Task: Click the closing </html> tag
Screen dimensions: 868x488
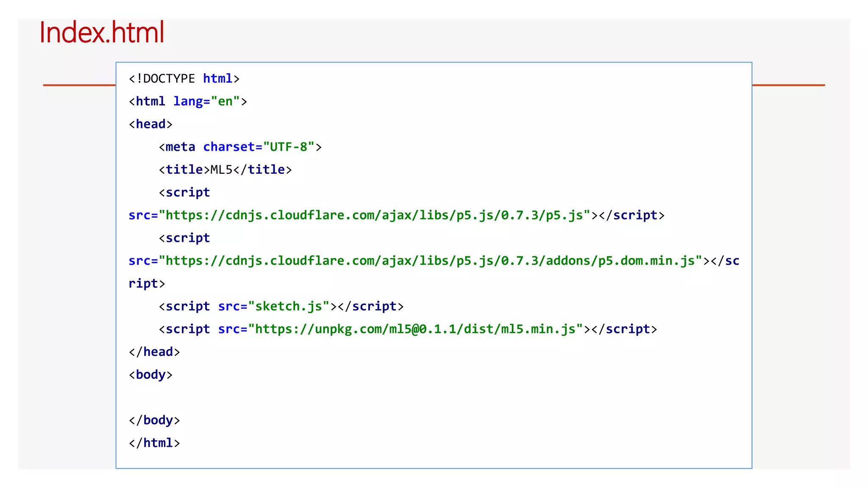Action: [x=154, y=443]
